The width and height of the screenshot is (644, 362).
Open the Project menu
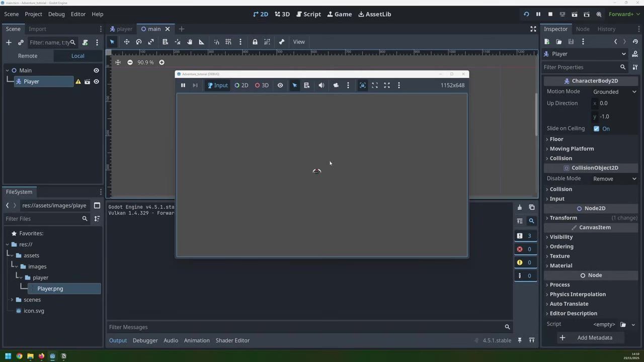point(33,14)
